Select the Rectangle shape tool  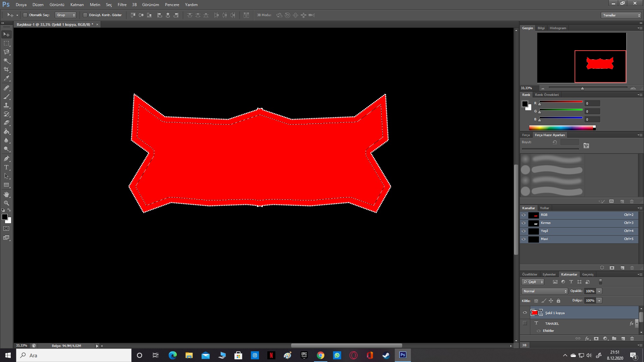point(6,185)
